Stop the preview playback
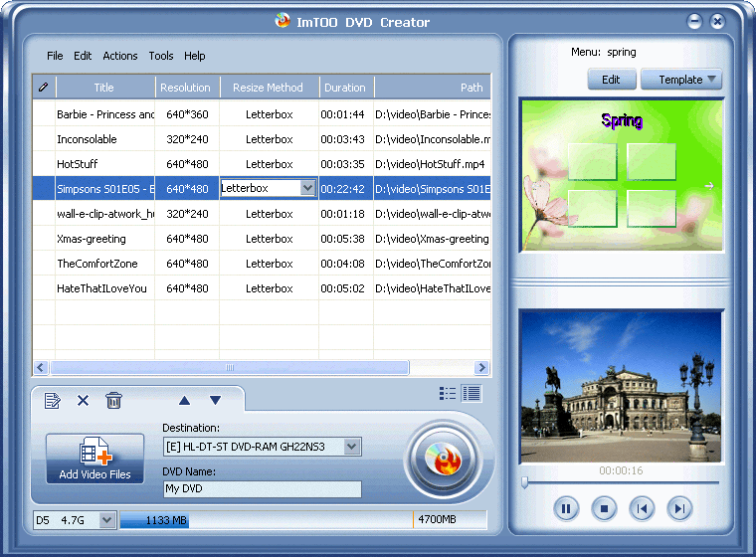Image resolution: width=756 pixels, height=557 pixels. tap(604, 508)
